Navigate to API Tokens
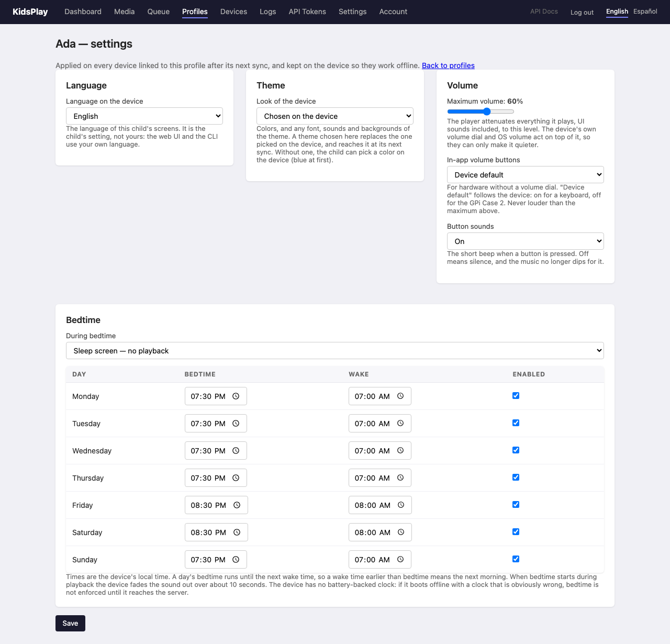This screenshot has width=670, height=644. [307, 12]
